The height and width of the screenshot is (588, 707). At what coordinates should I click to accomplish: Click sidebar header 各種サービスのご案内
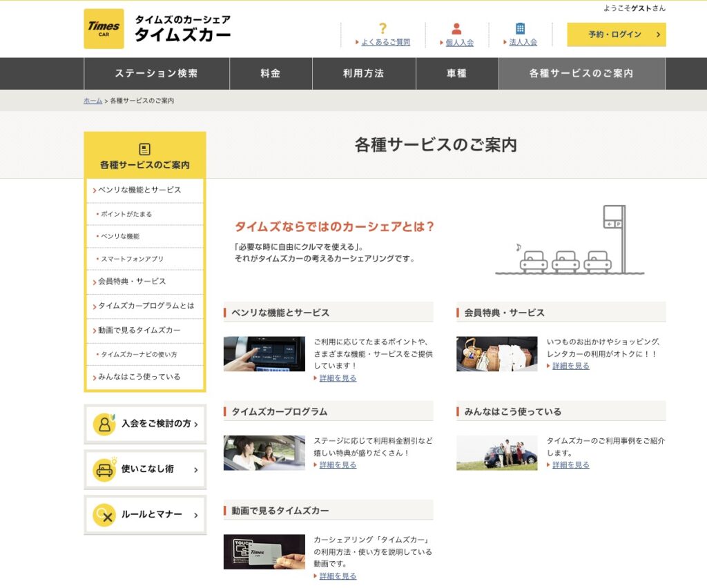[145, 155]
